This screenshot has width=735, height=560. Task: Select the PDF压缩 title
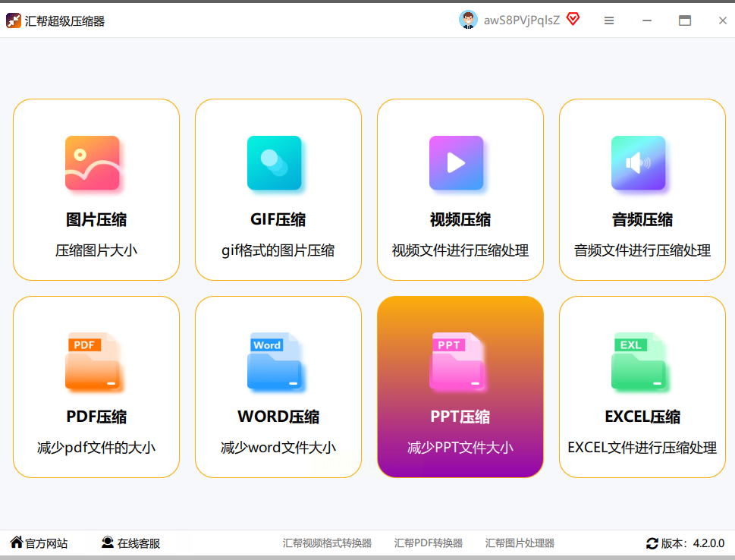(x=96, y=417)
